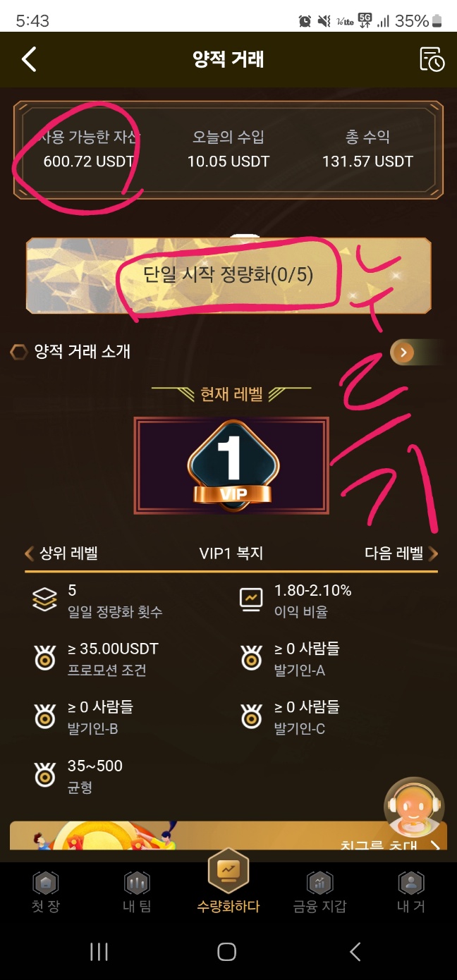Screen dimensions: 457x980
Task: Tap Android home navigation button
Action: pos(227,952)
